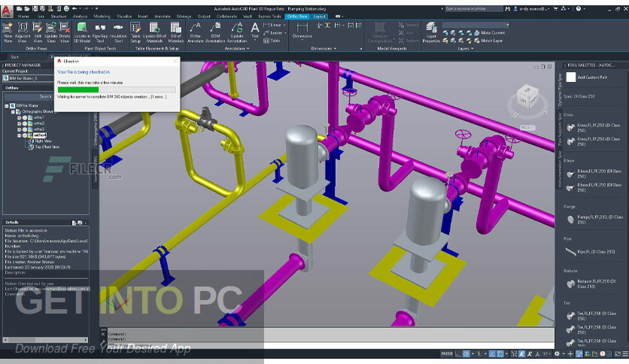629x364 pixels.
Task: Click the BOM Annotation tool
Action: pos(215,32)
